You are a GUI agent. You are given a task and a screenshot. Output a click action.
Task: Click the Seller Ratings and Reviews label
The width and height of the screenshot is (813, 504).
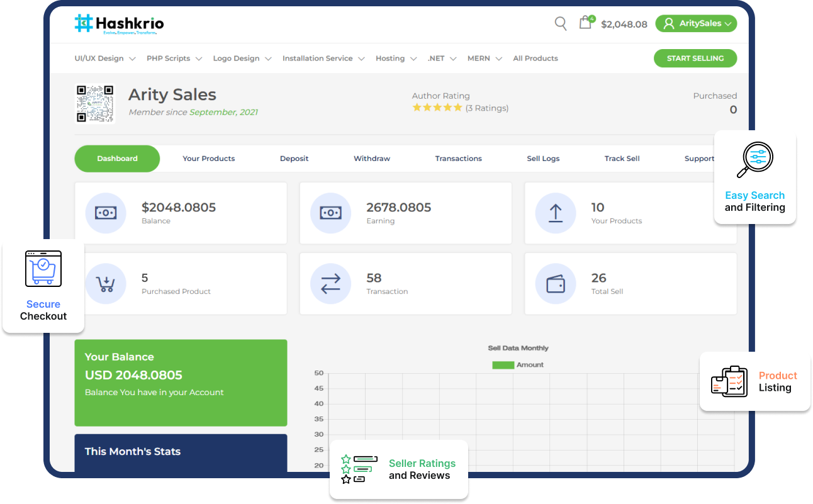point(422,469)
